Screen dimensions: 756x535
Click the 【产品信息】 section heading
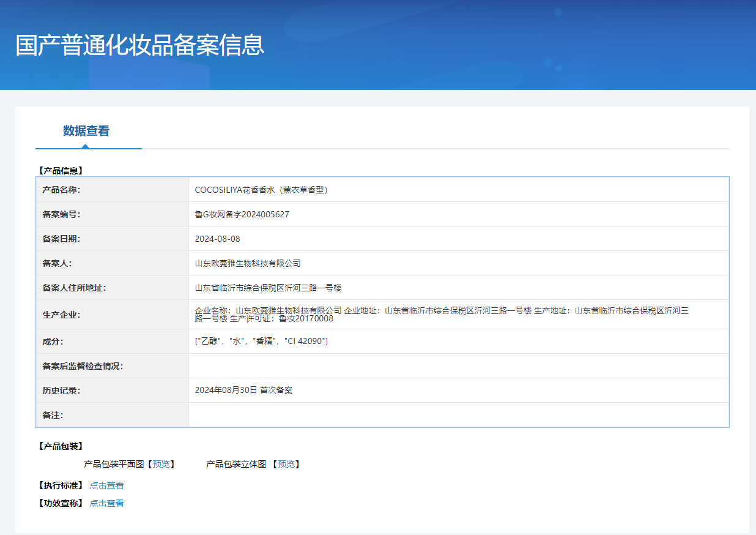[59, 171]
